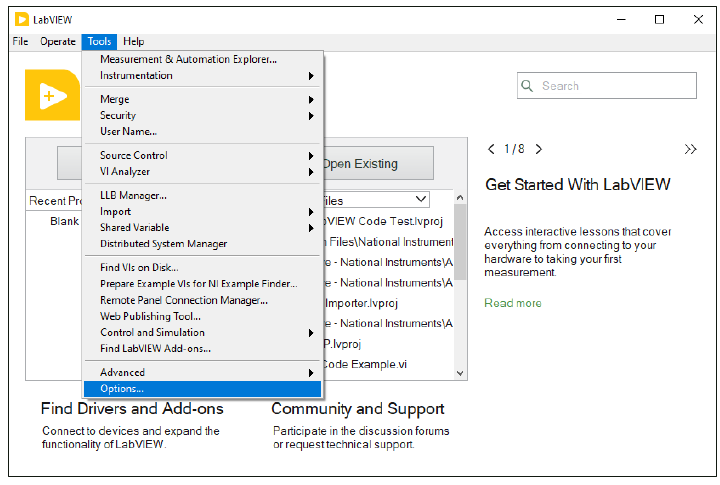The image size is (720, 485).
Task: Go to previous getting-started slide arrow
Action: pos(491,149)
